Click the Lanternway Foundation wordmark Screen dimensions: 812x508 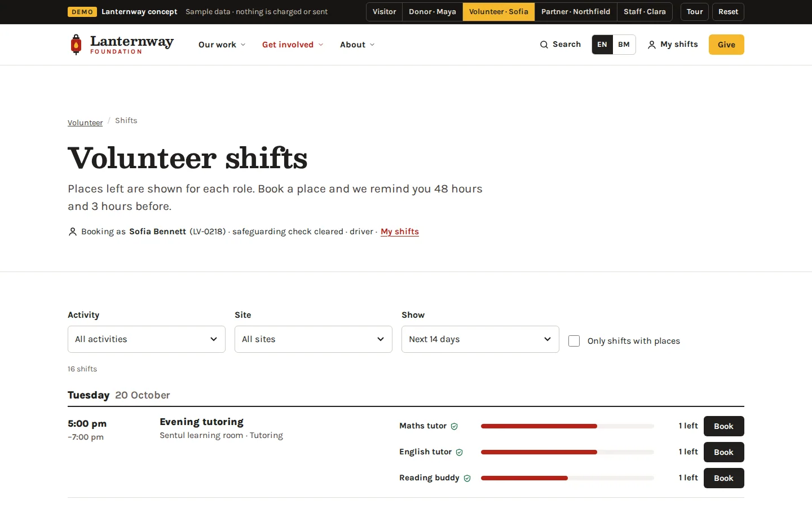click(132, 45)
